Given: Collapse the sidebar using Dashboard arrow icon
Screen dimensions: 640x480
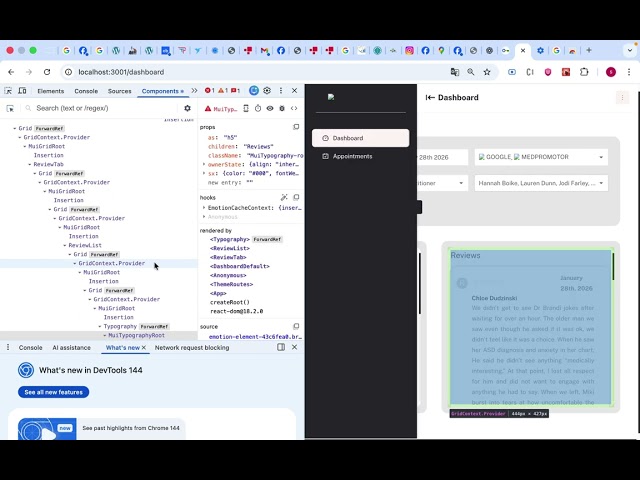Looking at the screenshot, I should [430, 97].
